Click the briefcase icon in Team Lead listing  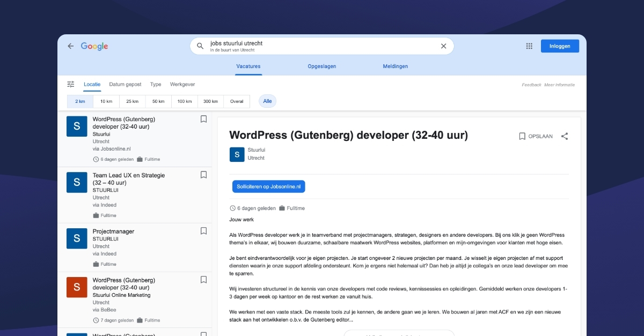point(96,215)
